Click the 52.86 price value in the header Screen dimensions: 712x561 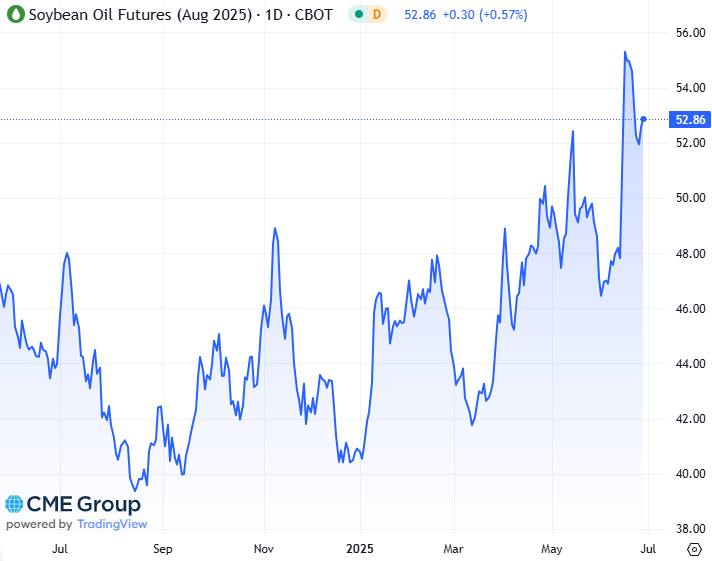click(420, 15)
